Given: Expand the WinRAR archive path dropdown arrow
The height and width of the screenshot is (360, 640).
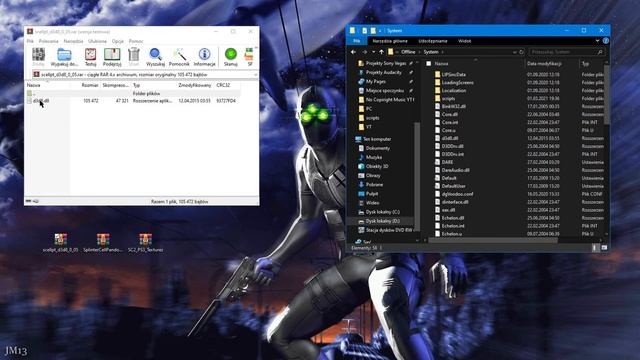Looking at the screenshot, I should (255, 75).
